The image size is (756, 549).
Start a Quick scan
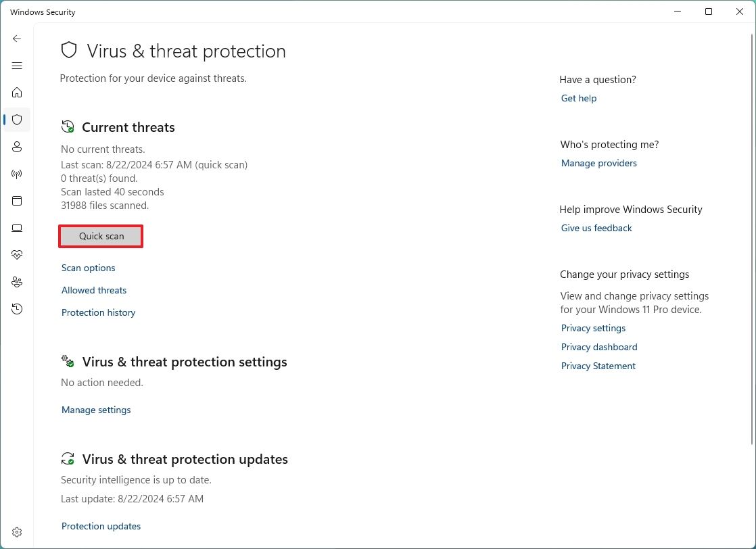pyautogui.click(x=100, y=236)
